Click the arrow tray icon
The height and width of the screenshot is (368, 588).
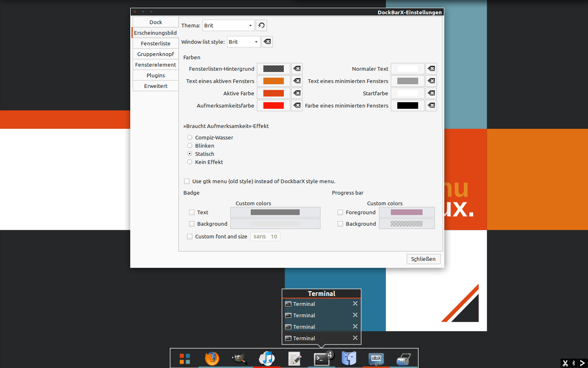pyautogui.click(x=582, y=363)
